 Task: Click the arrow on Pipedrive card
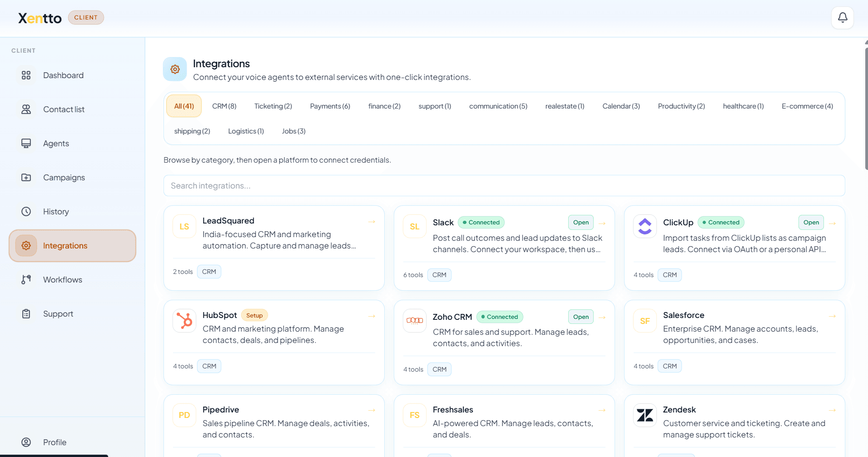(x=372, y=410)
